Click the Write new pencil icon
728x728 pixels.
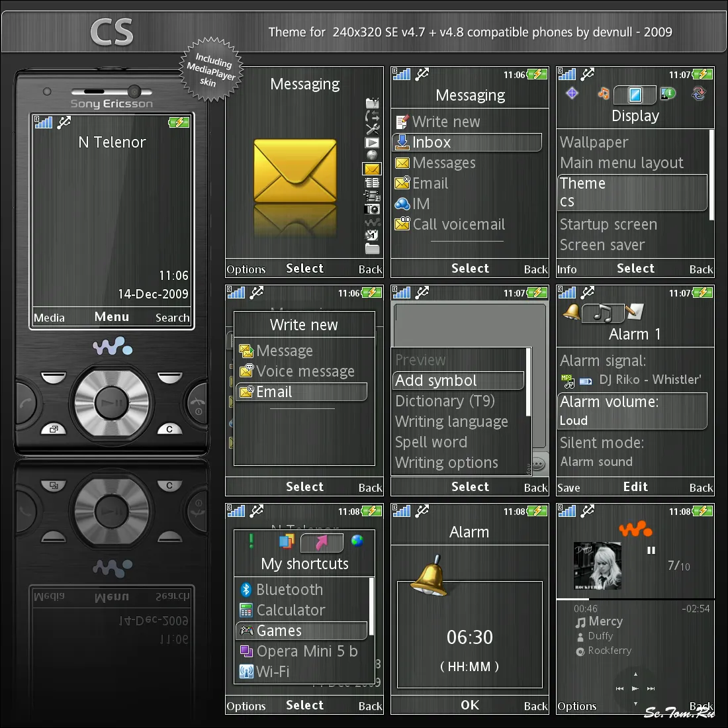402,122
